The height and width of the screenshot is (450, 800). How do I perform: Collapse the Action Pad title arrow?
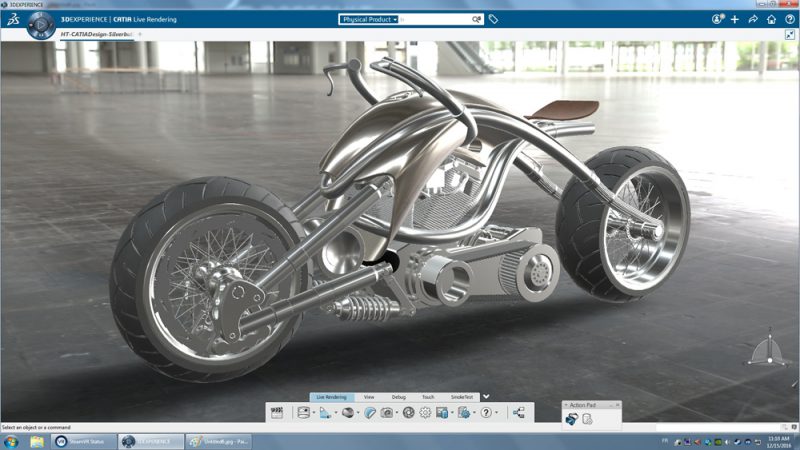tap(566, 405)
